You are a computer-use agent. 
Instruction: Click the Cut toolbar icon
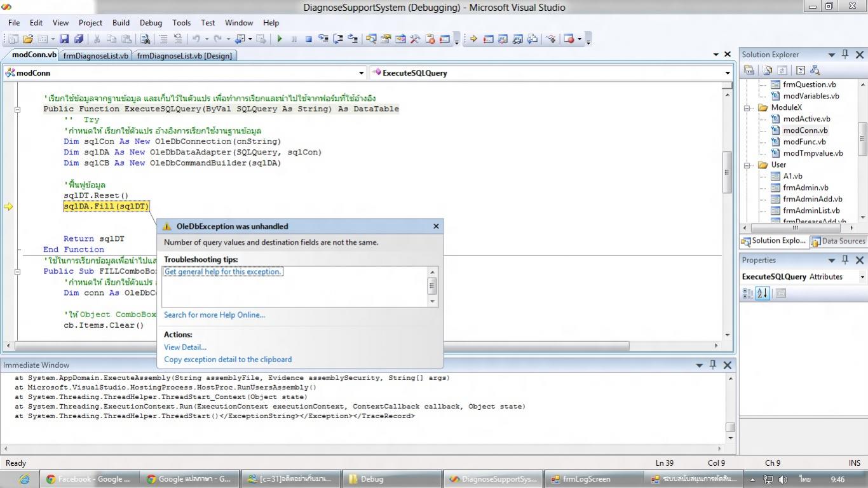pyautogui.click(x=97, y=39)
